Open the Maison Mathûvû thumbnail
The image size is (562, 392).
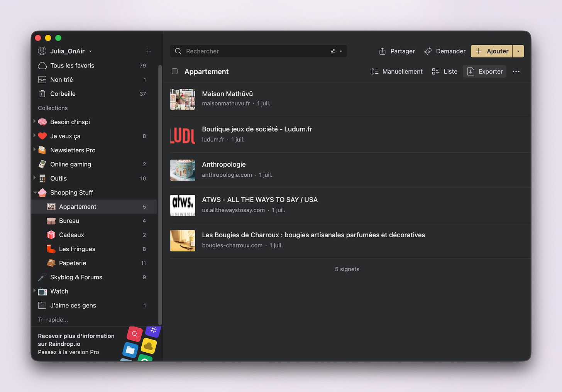tap(183, 100)
